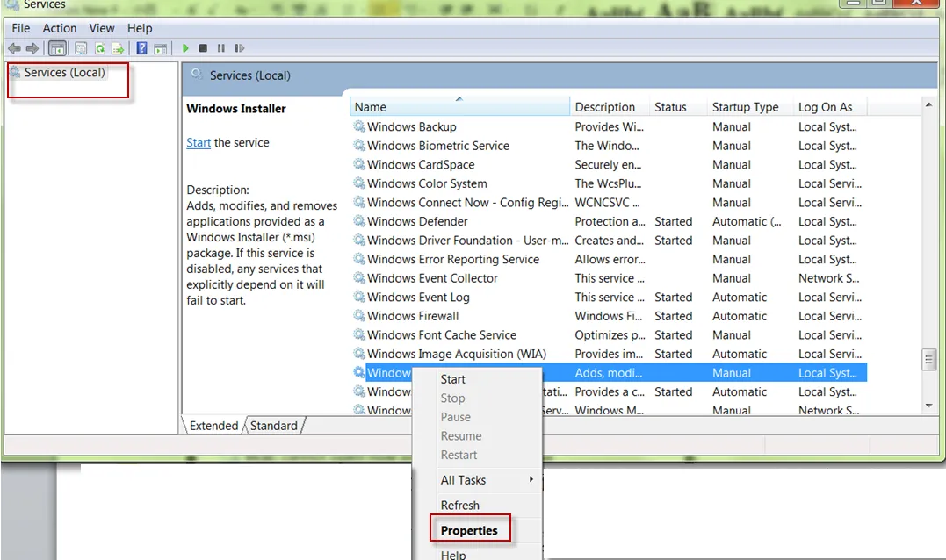Select the Windows Font Cache Service name
This screenshot has height=560, width=946.
tap(442, 334)
